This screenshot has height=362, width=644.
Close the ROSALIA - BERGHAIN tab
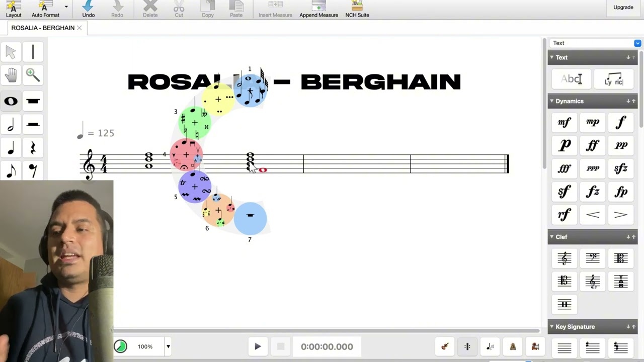click(79, 28)
